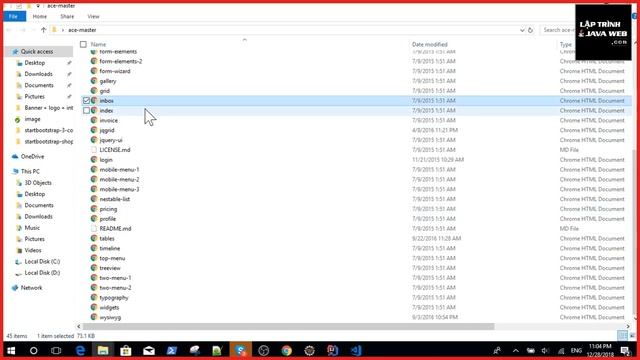Viewport: 640px width, 360px height.
Task: Check the index file checkbox
Action: [86, 111]
